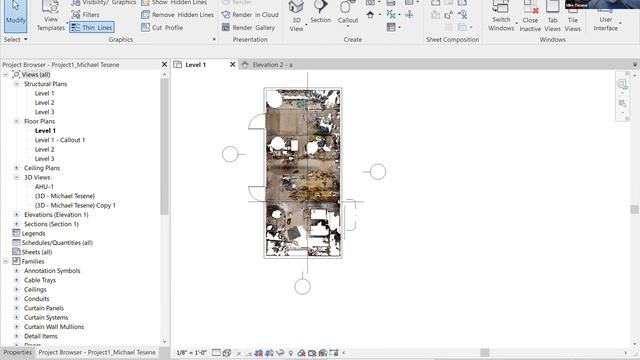Open the Render Gallery
640x360 pixels.
tap(248, 27)
